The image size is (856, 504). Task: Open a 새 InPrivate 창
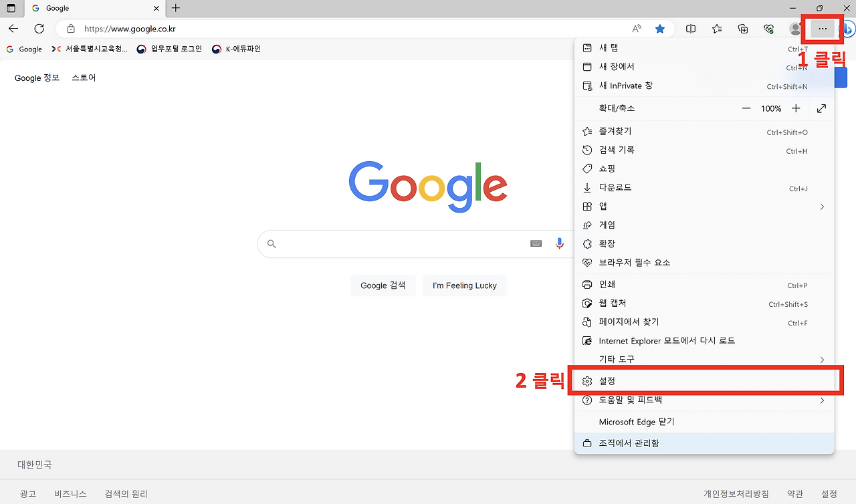click(704, 86)
